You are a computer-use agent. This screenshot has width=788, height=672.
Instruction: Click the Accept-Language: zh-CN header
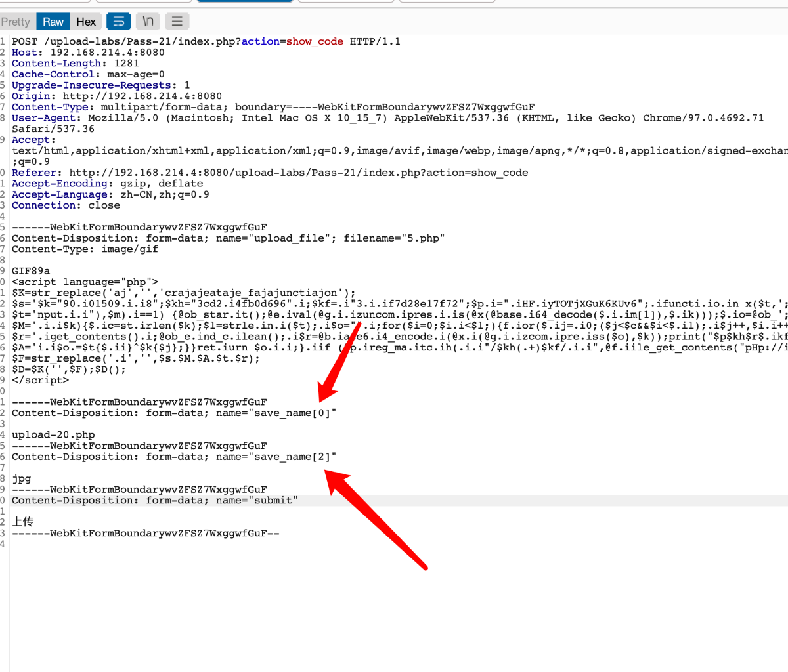pos(110,195)
